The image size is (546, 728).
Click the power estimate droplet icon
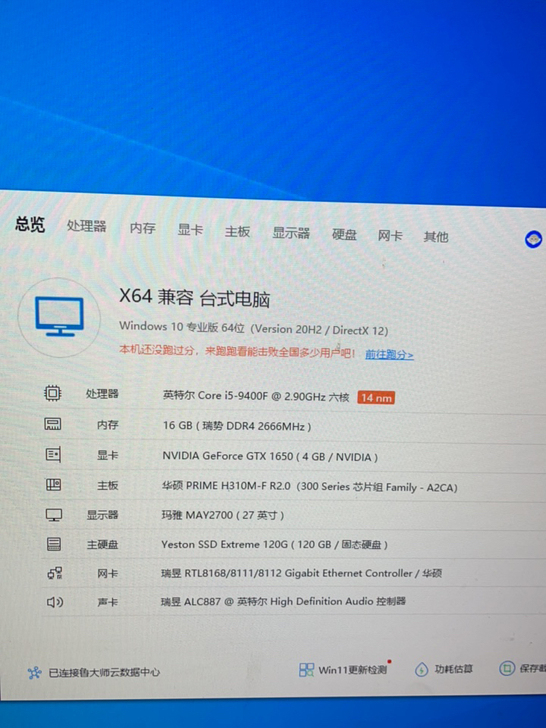pos(421,670)
